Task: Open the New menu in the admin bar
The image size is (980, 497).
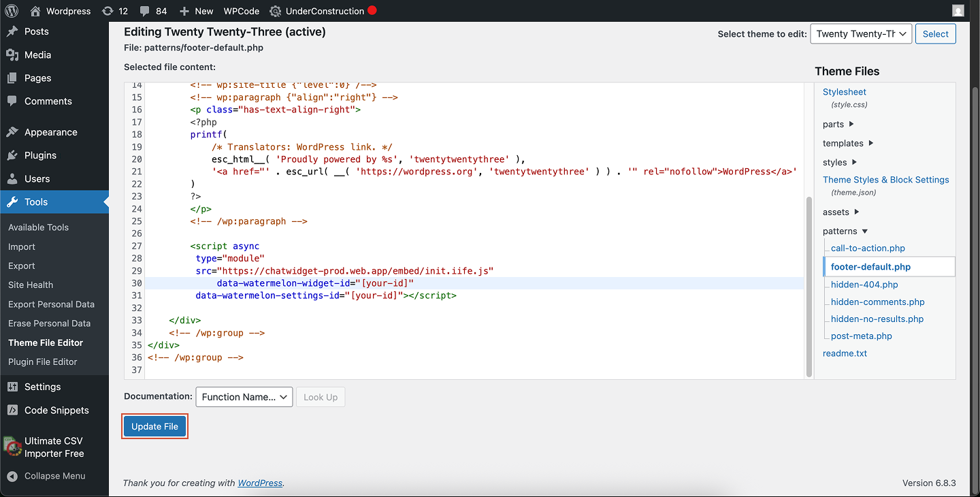Action: (x=195, y=10)
